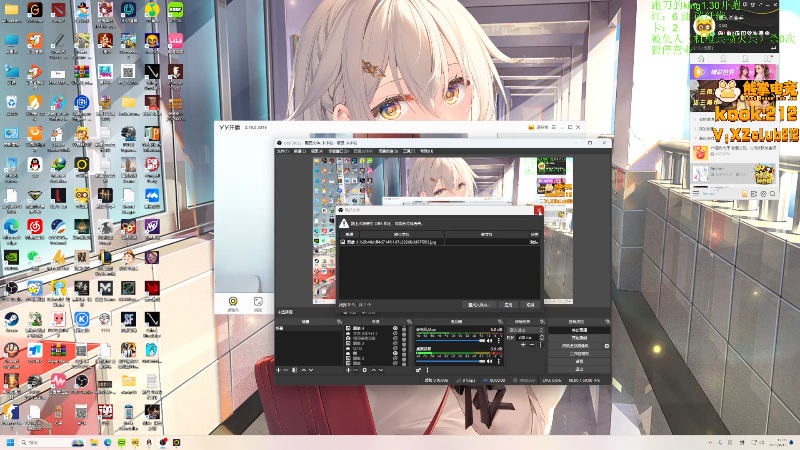Remove the selected source with the minus icon

tap(356, 370)
